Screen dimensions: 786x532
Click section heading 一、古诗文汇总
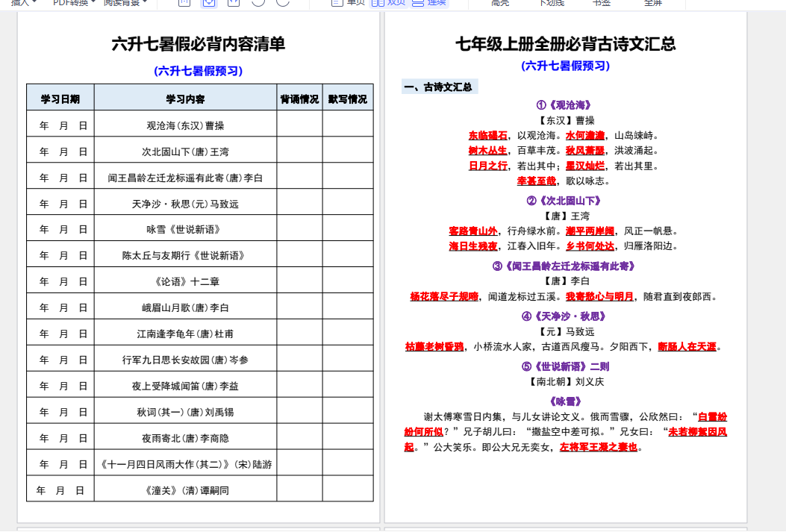(439, 87)
